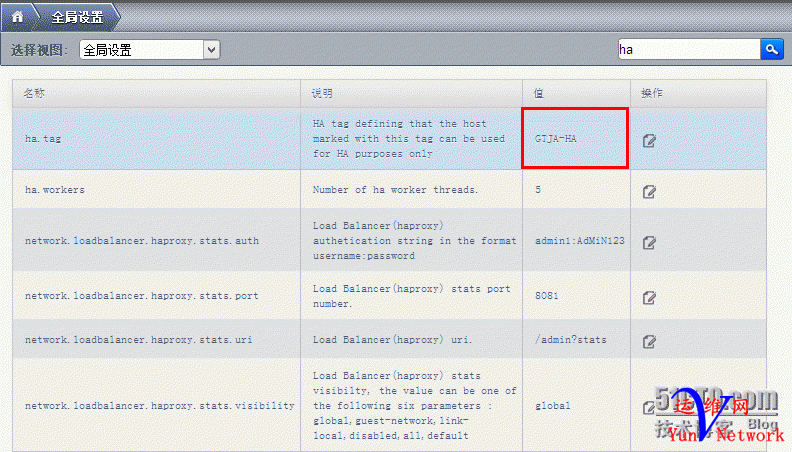Focus the search field containing 'ha'
This screenshot has height=452, width=792.
pyautogui.click(x=689, y=49)
